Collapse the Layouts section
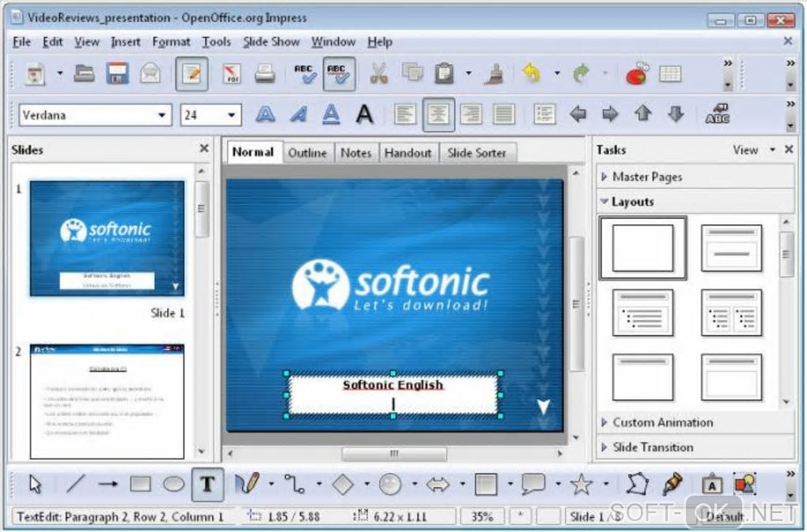Image resolution: width=807 pixels, height=532 pixels. pyautogui.click(x=695, y=202)
